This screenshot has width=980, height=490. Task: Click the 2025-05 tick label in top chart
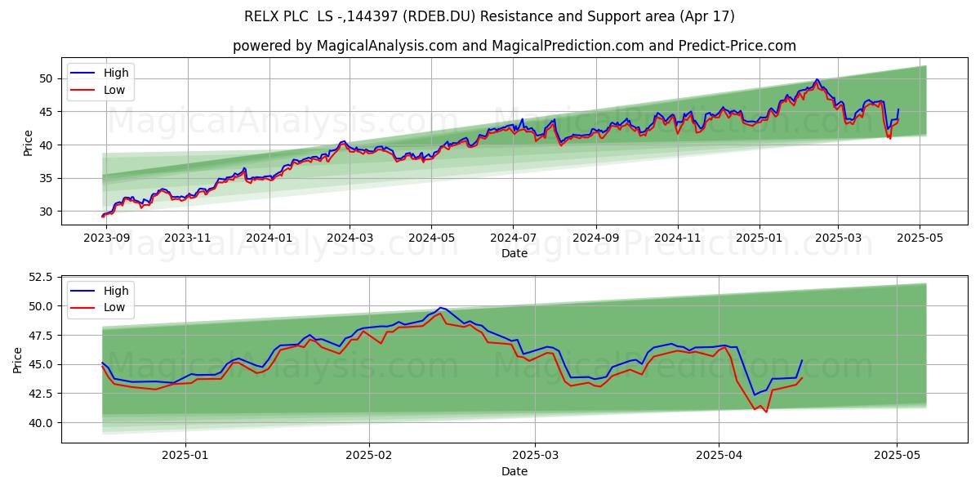(920, 238)
